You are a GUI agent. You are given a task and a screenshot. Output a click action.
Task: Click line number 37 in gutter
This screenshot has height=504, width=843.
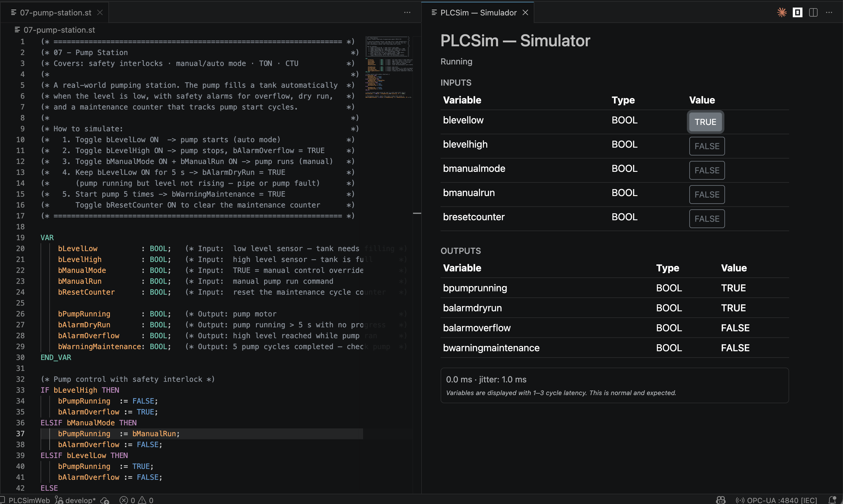tap(20, 434)
